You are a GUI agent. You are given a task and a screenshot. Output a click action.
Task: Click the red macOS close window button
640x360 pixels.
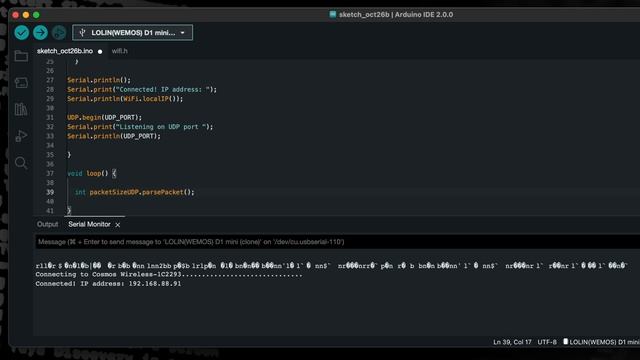tap(16, 15)
